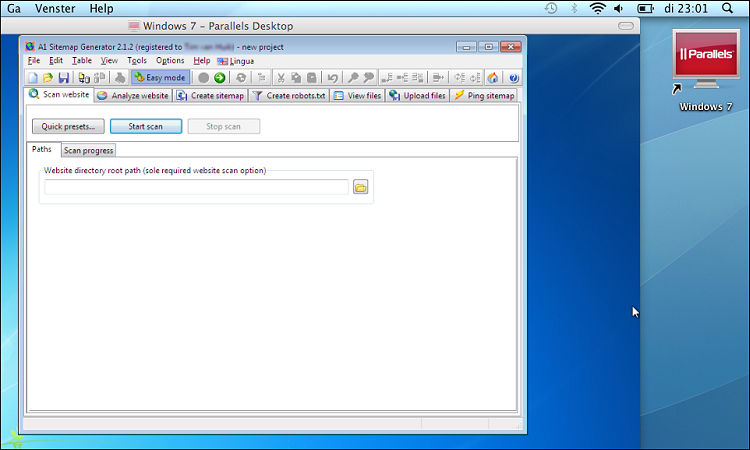Click the gray round stop icon in toolbar

[203, 77]
